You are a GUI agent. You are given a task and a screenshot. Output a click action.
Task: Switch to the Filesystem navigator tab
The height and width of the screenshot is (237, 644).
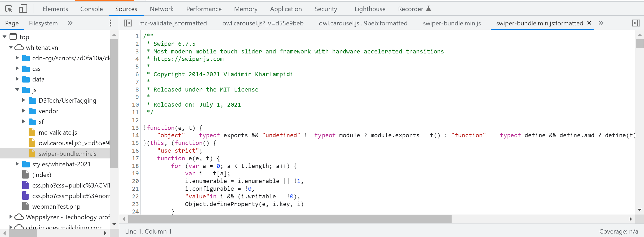pyautogui.click(x=43, y=23)
